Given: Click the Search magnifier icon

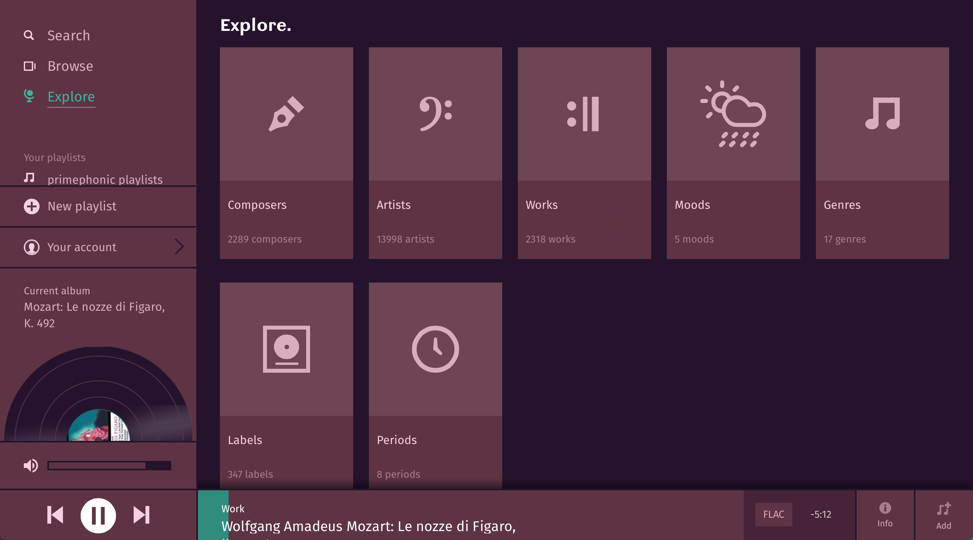Looking at the screenshot, I should pos(29,35).
